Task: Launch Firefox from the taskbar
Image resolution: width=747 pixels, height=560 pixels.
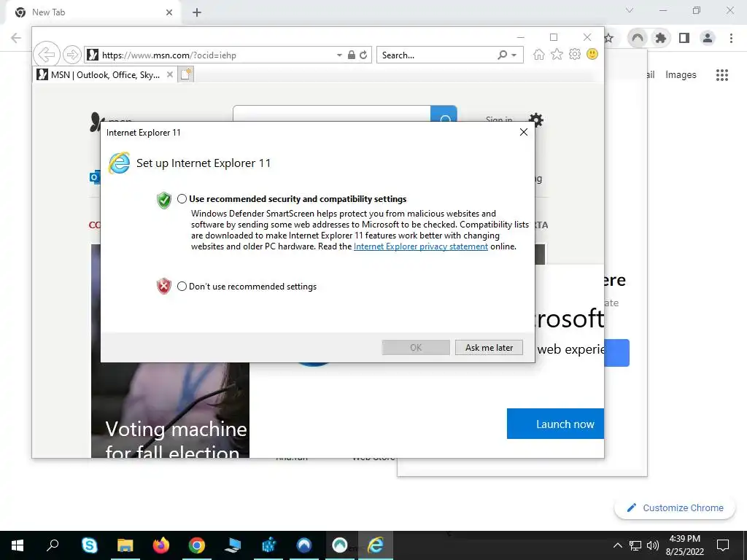Action: pos(161,545)
